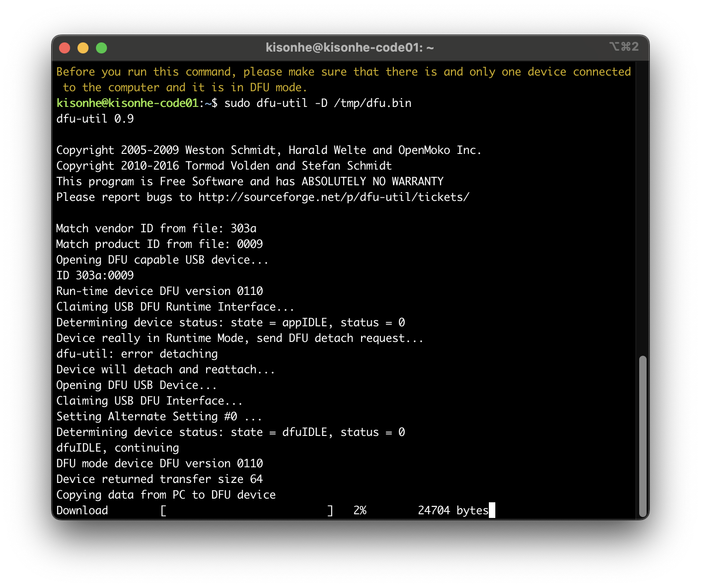The image size is (701, 588).
Task: Click the green kisonhe@kisonhe-code01 prompt
Action: pyautogui.click(x=127, y=103)
